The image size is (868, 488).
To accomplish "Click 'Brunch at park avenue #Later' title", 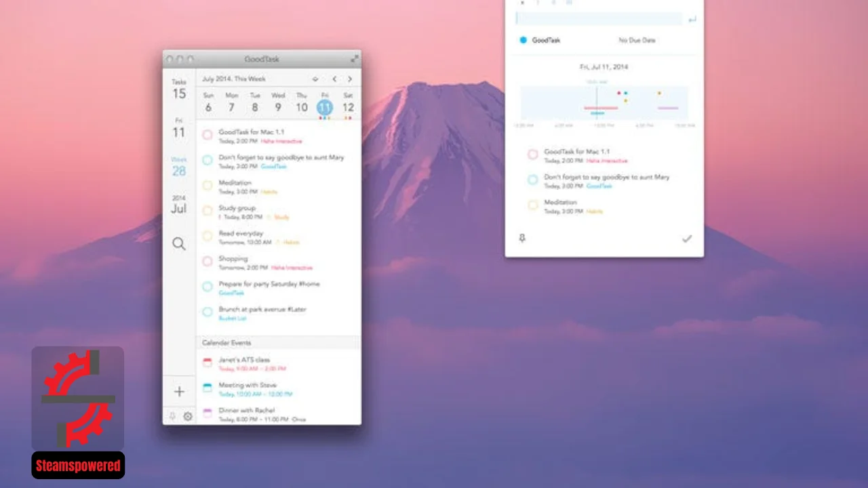I will click(262, 309).
